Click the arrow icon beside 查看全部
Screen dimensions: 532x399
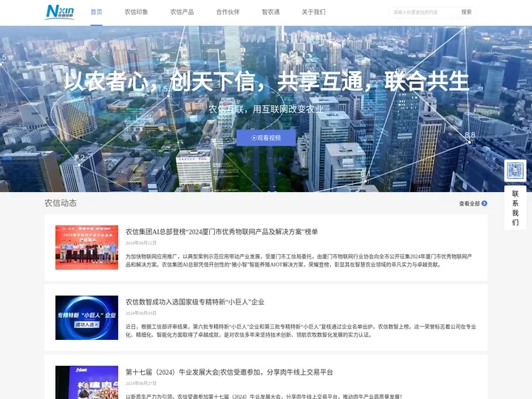(485, 203)
